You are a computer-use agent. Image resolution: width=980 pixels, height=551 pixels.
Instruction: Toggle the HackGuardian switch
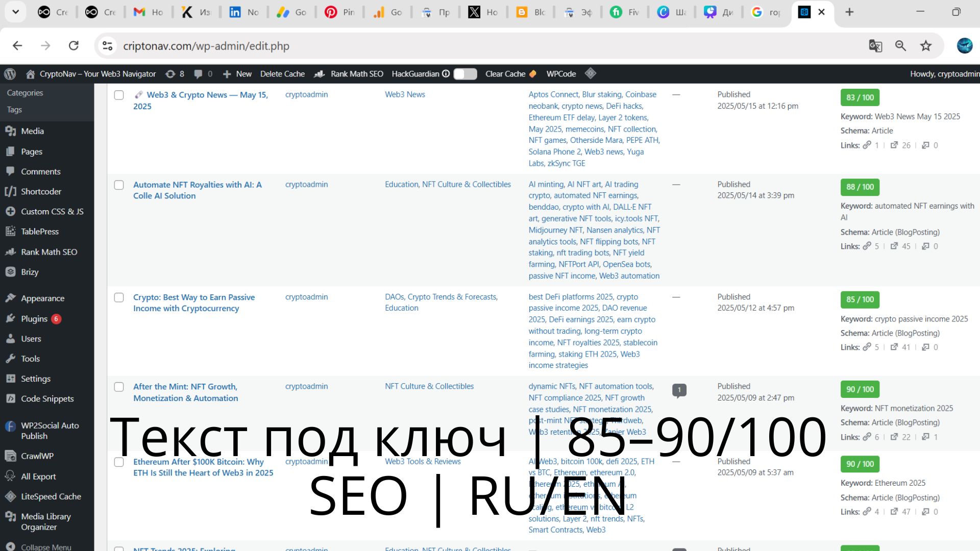coord(465,74)
